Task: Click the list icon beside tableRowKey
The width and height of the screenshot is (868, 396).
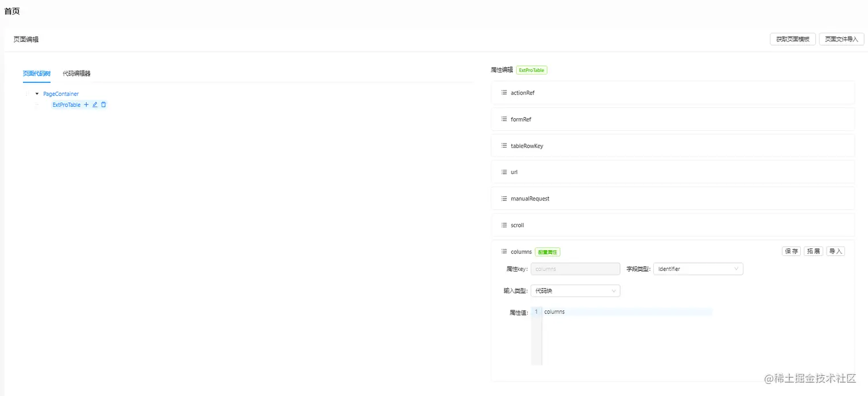Action: coord(503,146)
